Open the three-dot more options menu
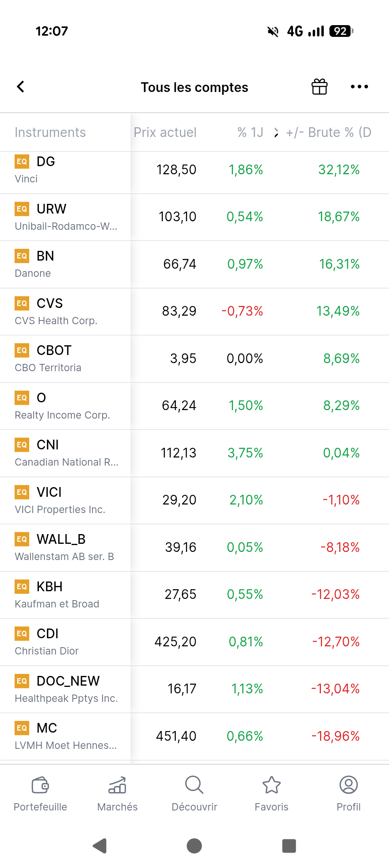389x868 pixels. point(359,87)
